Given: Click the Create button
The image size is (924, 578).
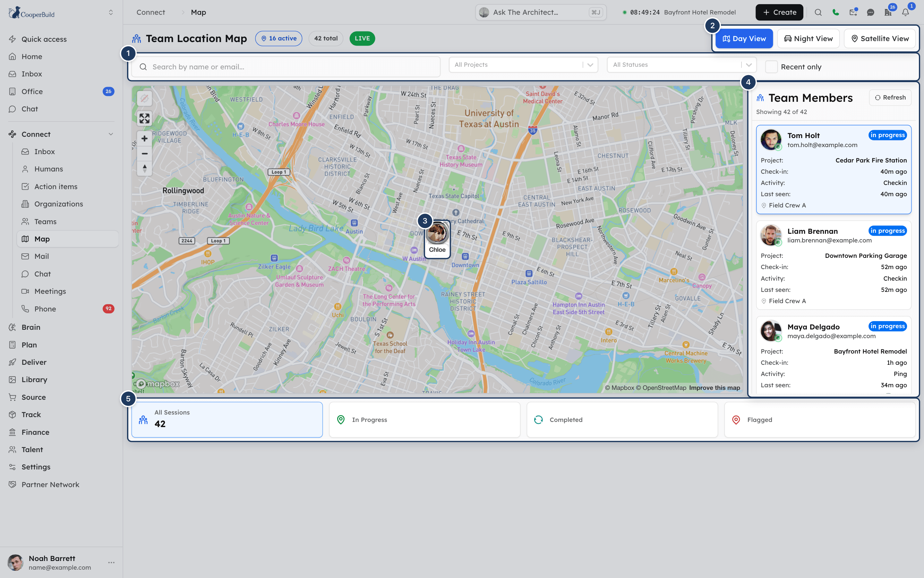Looking at the screenshot, I should (779, 12).
